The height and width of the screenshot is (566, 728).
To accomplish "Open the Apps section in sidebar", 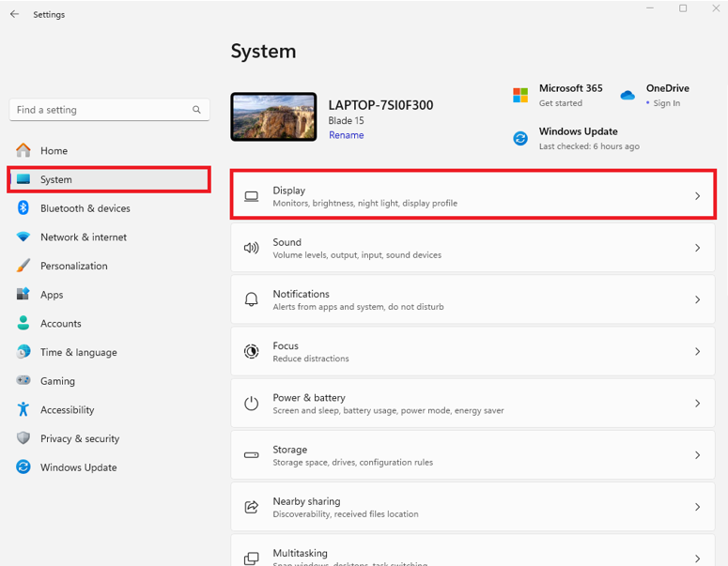I will click(52, 295).
